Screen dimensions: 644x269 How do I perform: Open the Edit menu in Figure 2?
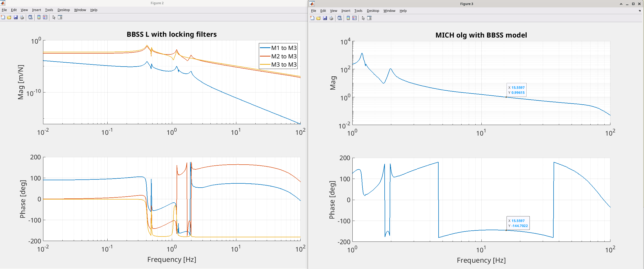pyautogui.click(x=14, y=10)
